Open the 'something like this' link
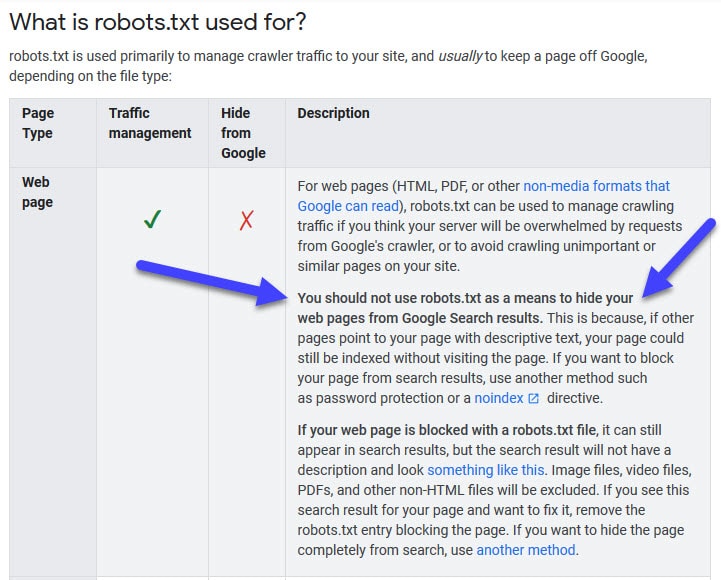Image resolution: width=721 pixels, height=580 pixels. point(486,470)
